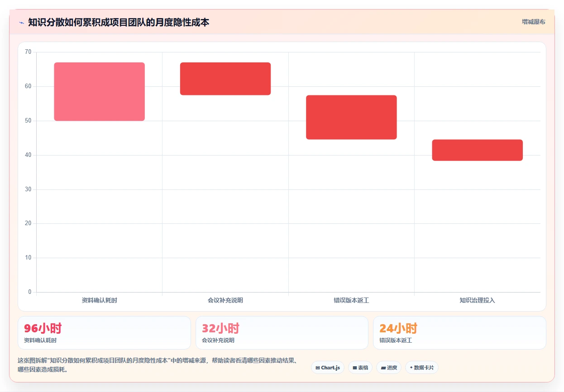Click the 资料确认耗时 caption under 96小时
Viewport: 564px width, 392px height.
coord(40,340)
